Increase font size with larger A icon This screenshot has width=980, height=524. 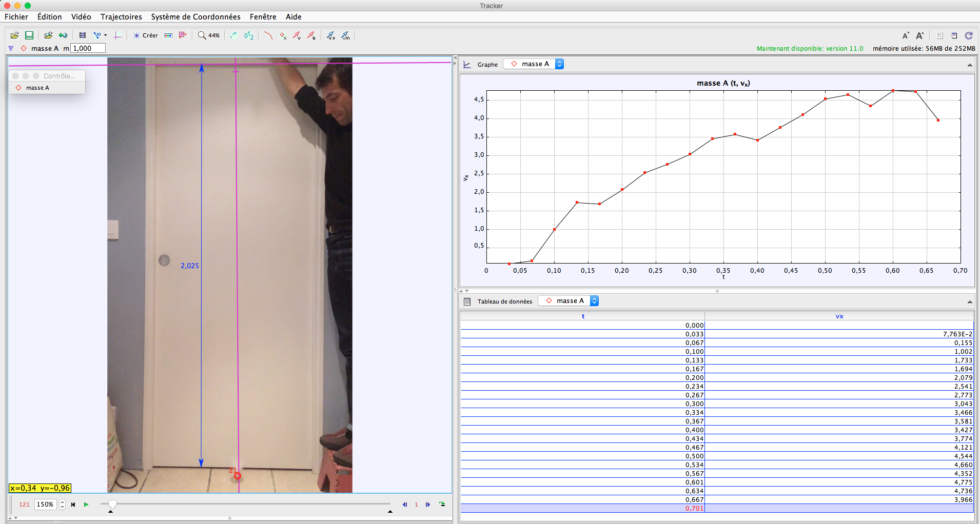pos(920,35)
